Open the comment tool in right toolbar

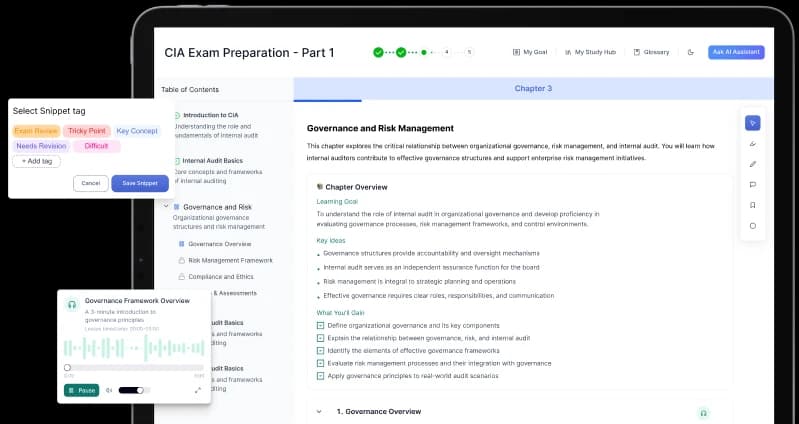point(753,185)
